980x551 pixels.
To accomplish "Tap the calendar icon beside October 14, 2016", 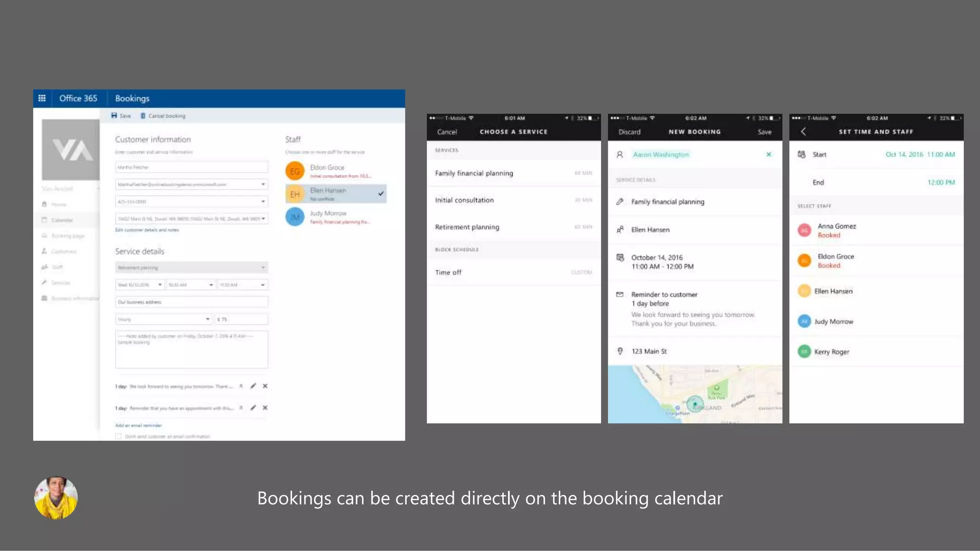I will coord(620,257).
